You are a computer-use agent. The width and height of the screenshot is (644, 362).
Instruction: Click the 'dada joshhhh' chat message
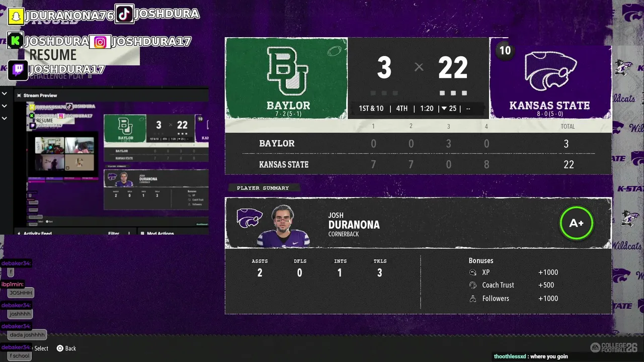(27, 335)
